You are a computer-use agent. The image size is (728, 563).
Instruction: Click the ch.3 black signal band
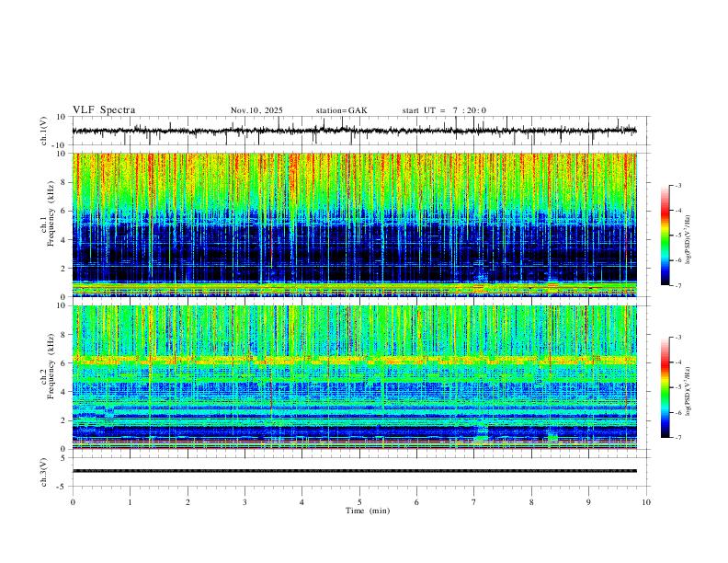point(354,471)
